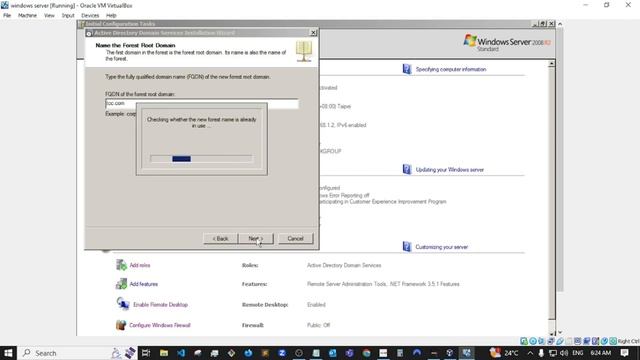
Task: Open Task View on the taskbar
Action: [146, 353]
